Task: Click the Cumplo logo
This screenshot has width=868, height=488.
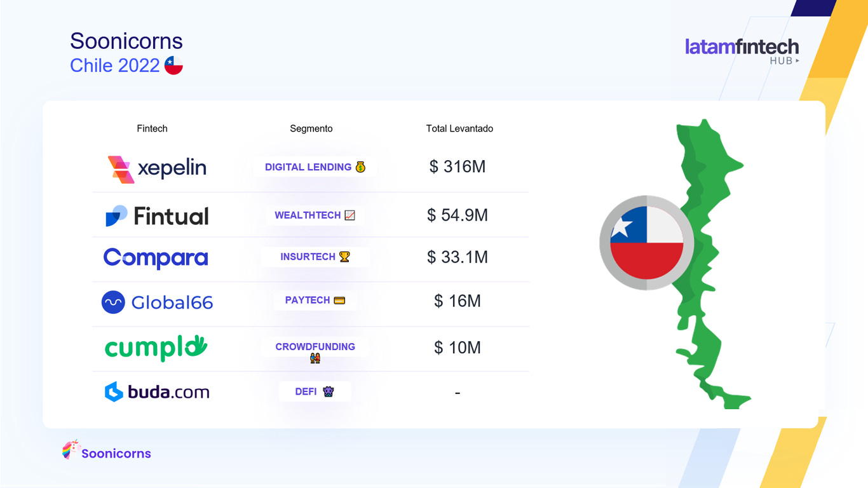Action: pos(156,348)
